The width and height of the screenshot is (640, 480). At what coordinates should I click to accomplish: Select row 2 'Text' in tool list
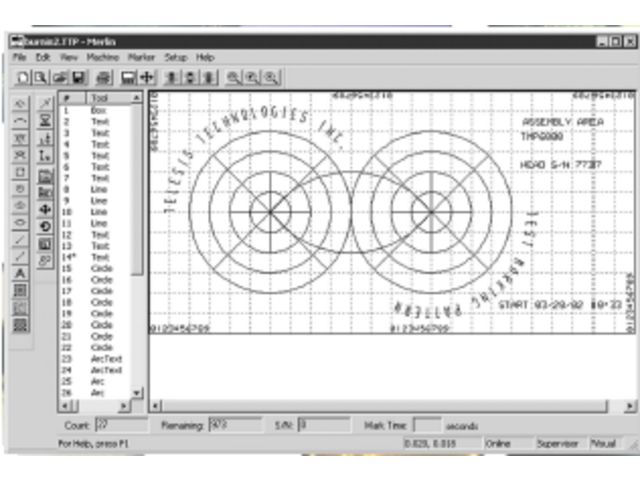[x=96, y=122]
